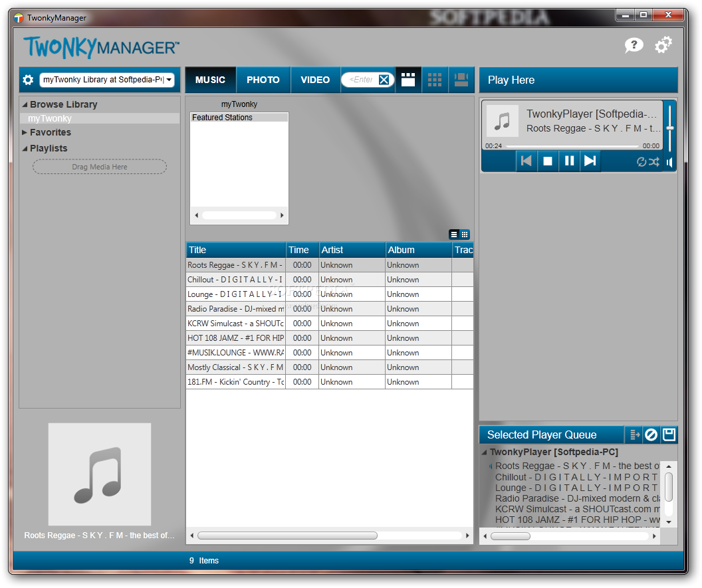Viewport: 702px width, 588px height.
Task: Select the thumbnail grid layout icon
Action: tap(434, 80)
